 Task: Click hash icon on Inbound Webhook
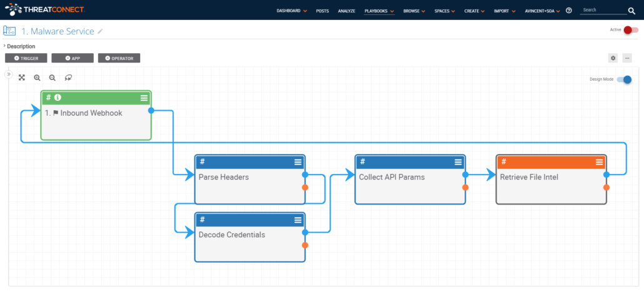click(49, 98)
